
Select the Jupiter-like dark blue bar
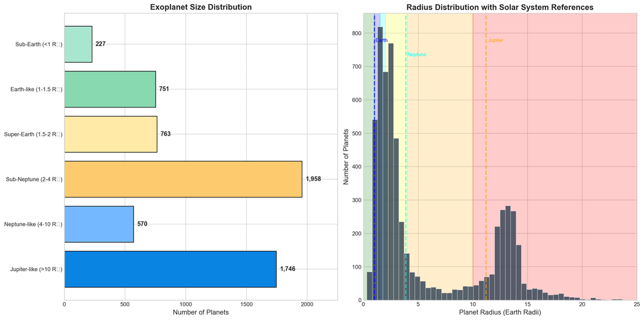170,269
